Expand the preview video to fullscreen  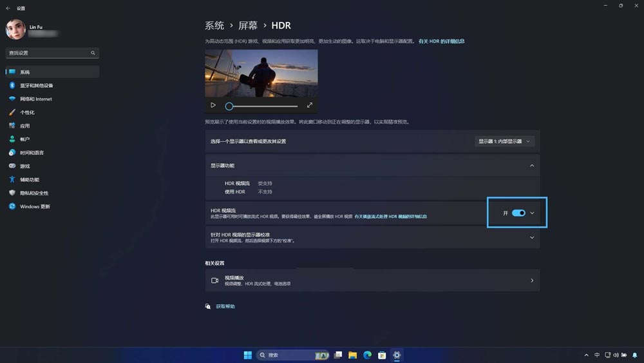click(x=310, y=105)
